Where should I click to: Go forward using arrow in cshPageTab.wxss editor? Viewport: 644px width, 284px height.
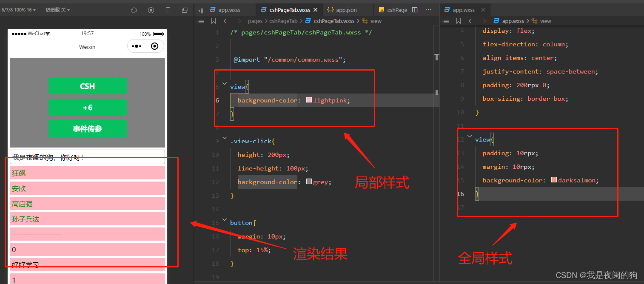tap(238, 21)
